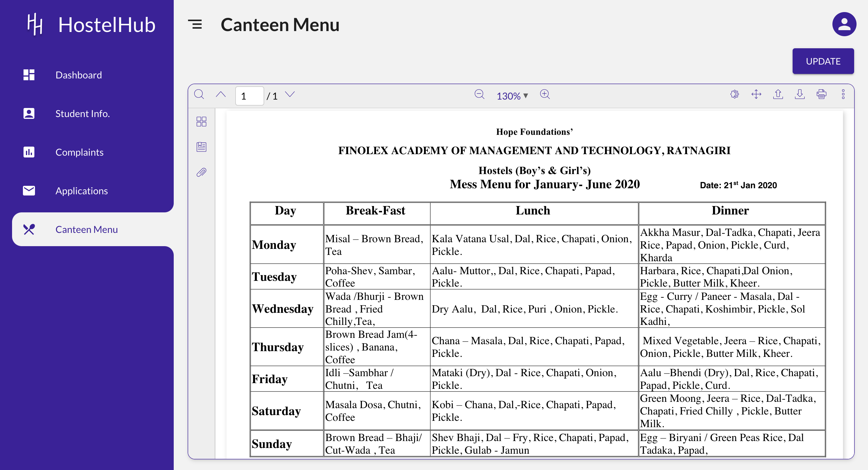Click the Canteen Menu sidebar icon
This screenshot has width=868, height=470.
(29, 229)
